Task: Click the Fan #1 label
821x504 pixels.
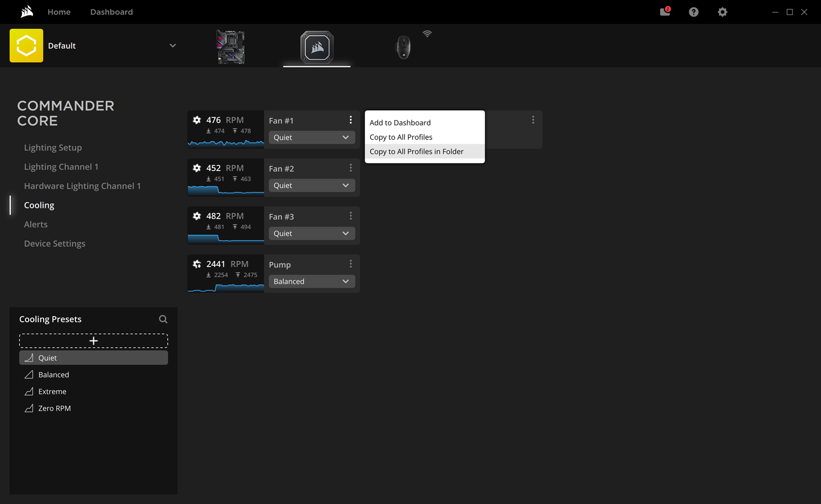Action: [x=281, y=121]
